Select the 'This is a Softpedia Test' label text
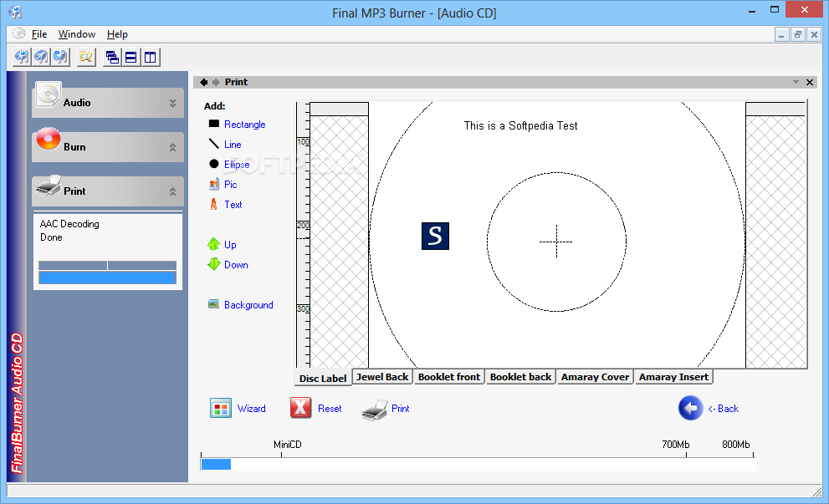 pos(521,125)
